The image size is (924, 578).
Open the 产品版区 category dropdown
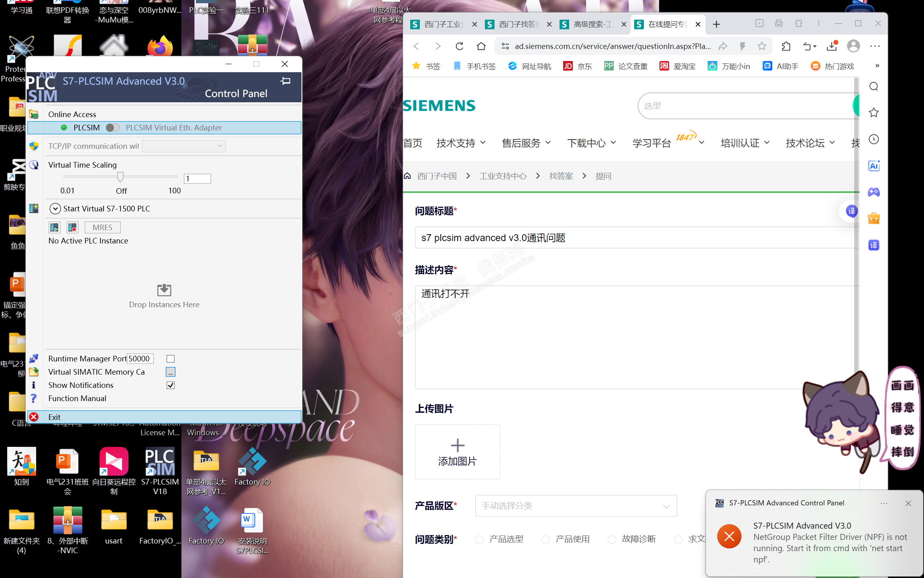pyautogui.click(x=576, y=506)
